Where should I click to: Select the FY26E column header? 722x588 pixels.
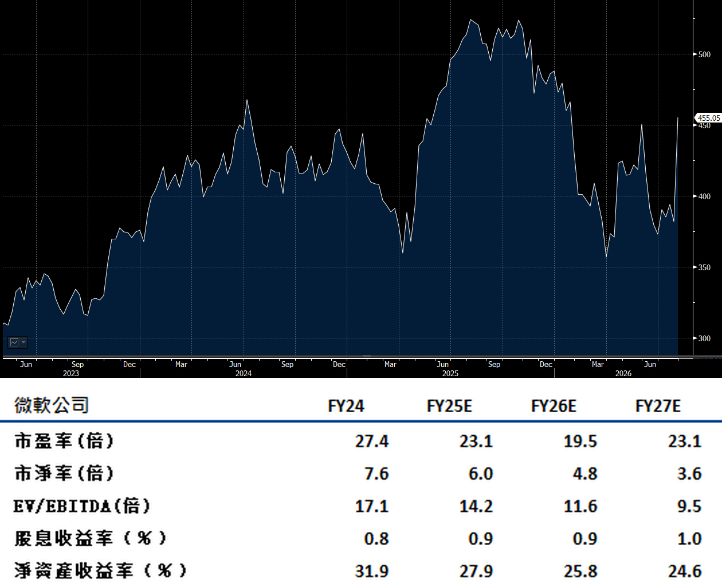click(x=554, y=406)
